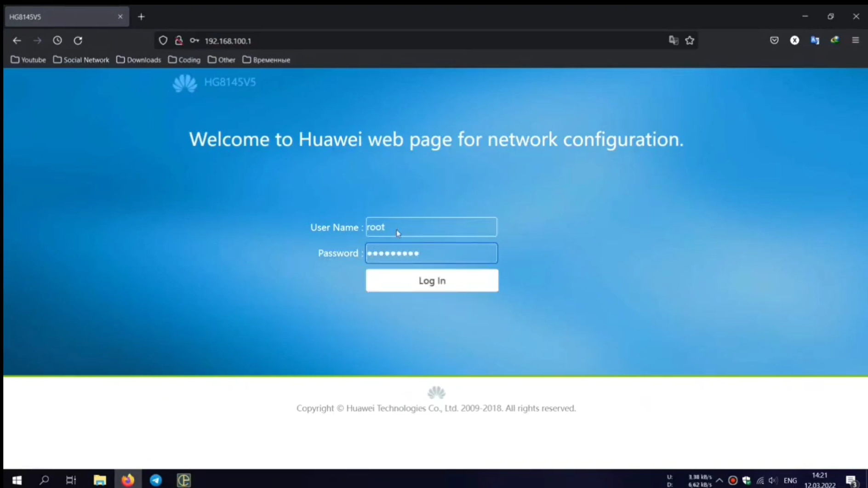Click the browser back arrow
The image size is (868, 488).
[17, 40]
